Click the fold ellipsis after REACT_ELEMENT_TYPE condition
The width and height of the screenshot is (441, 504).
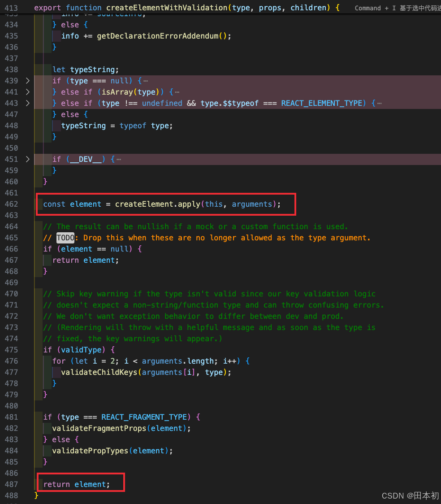pos(379,104)
